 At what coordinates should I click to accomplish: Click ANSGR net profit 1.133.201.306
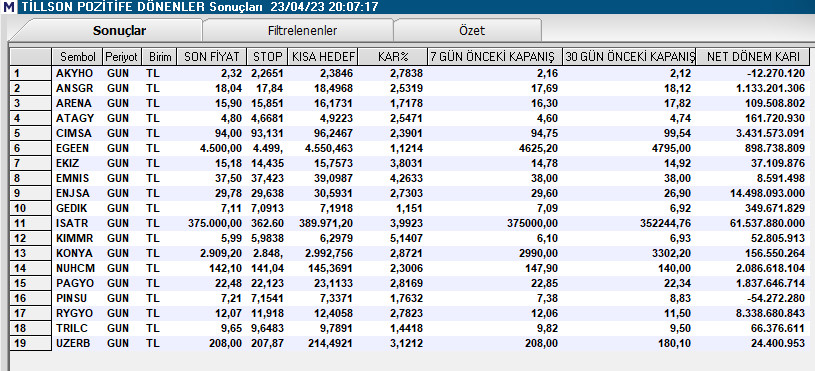tap(771, 89)
